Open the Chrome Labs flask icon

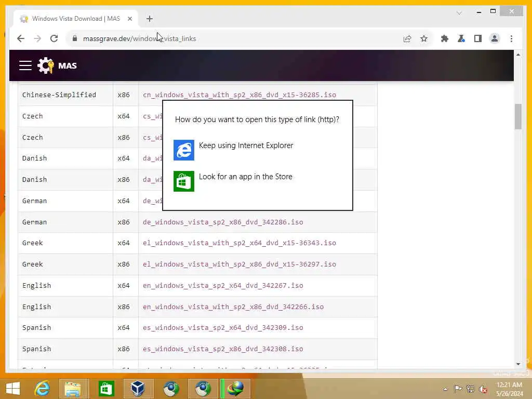(x=461, y=38)
